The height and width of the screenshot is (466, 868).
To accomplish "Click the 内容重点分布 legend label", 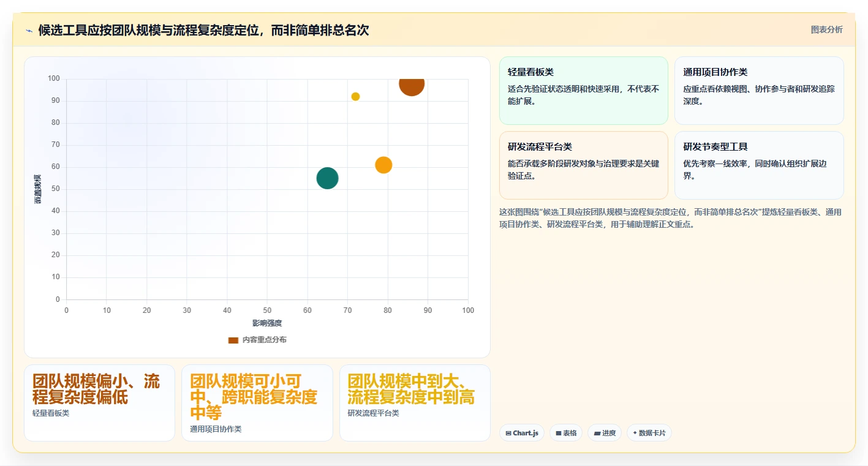I will tap(264, 340).
